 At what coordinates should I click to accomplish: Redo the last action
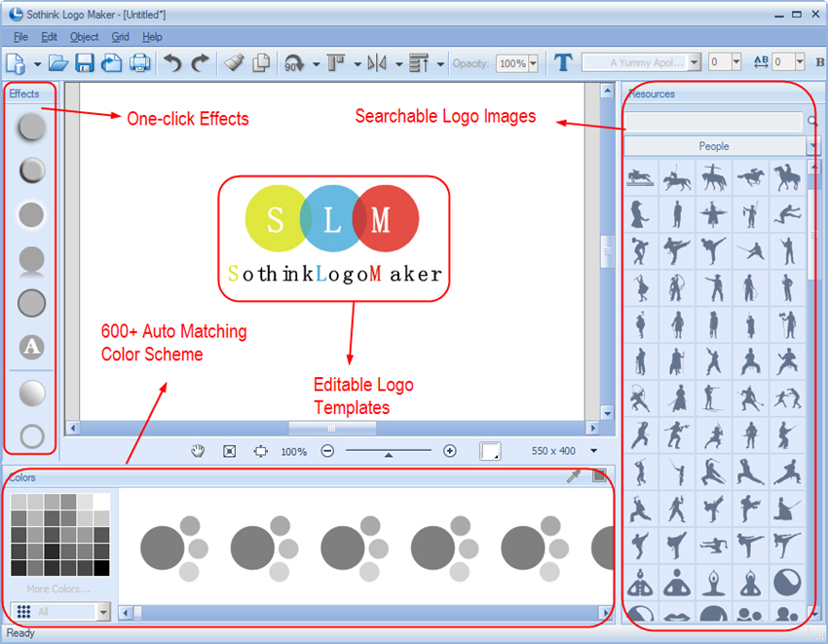click(200, 61)
